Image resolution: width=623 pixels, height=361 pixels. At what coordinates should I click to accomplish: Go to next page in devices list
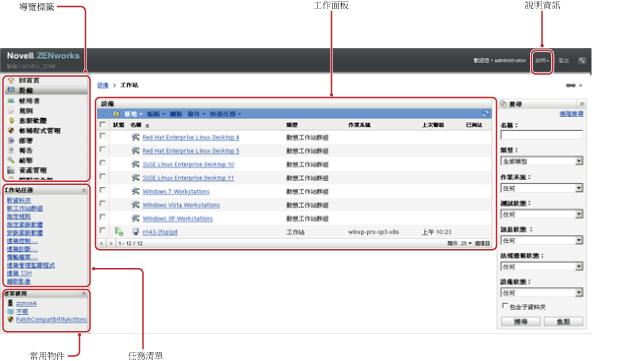[111, 243]
